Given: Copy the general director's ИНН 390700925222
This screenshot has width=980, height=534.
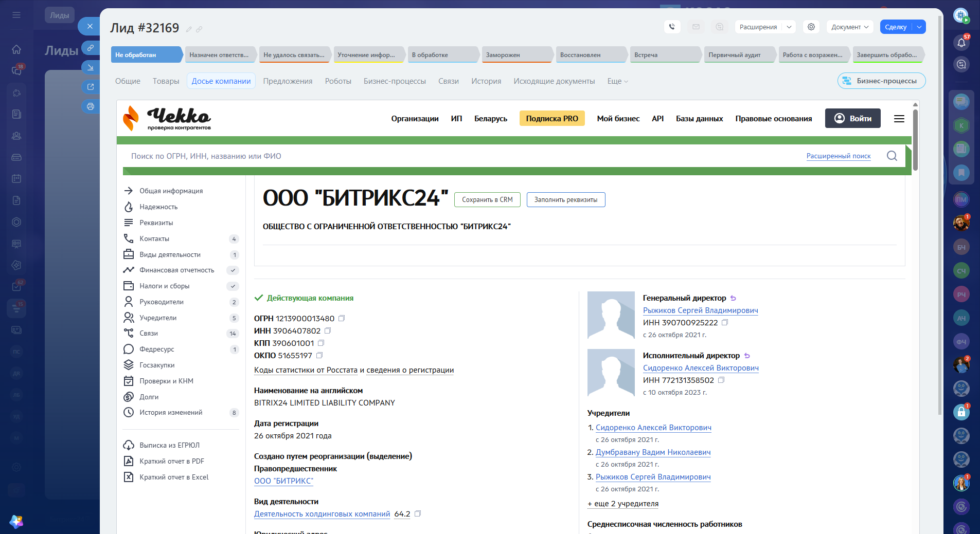Looking at the screenshot, I should pos(725,323).
